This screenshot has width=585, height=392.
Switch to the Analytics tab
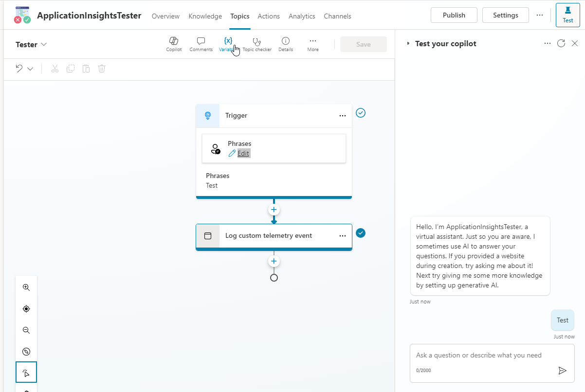(301, 16)
